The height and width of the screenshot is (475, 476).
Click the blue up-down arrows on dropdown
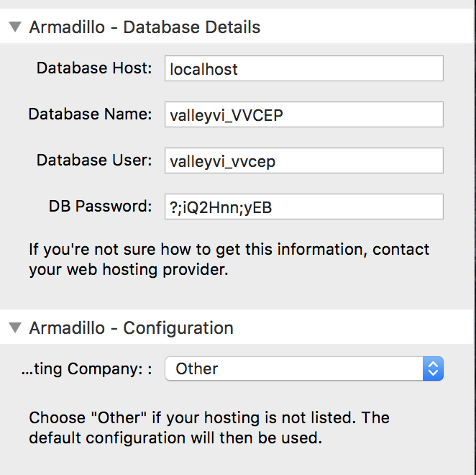pyautogui.click(x=433, y=368)
